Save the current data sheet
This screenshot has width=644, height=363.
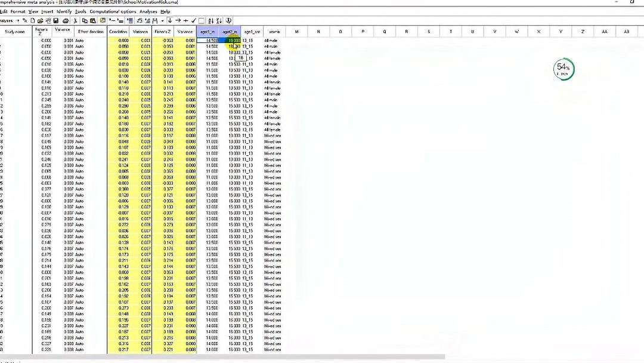(57, 20)
